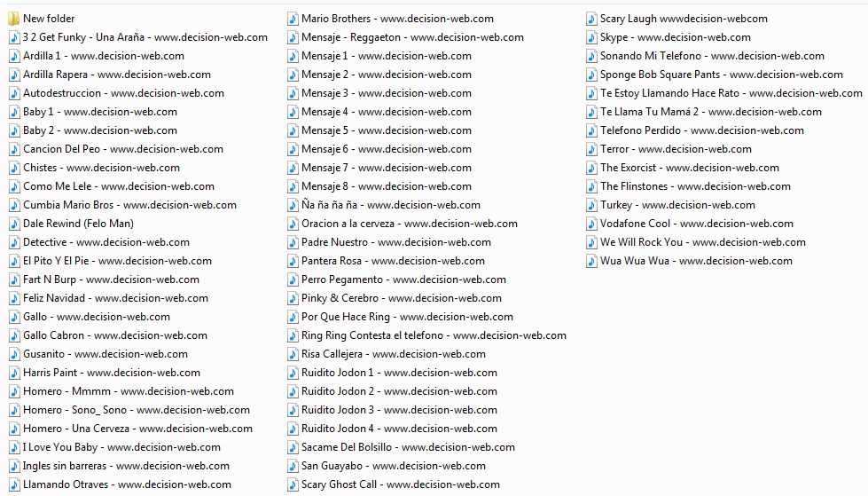Screen dimensions: 868x496
Task: Click the audio icon next to Risa Callejera
Action: pyautogui.click(x=293, y=354)
